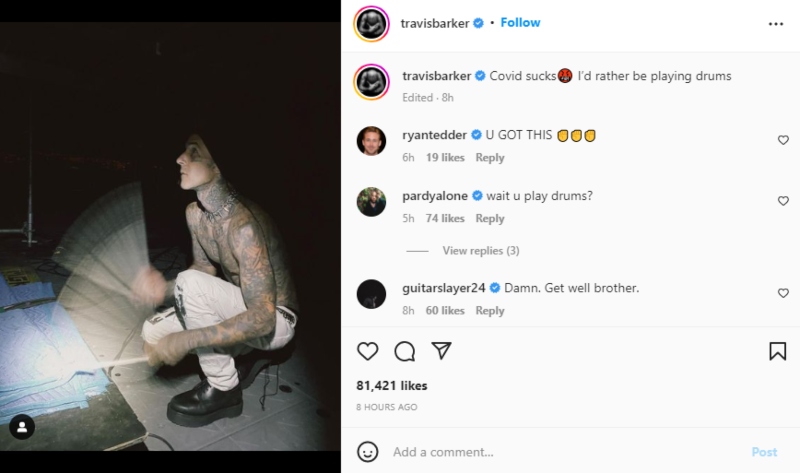Show tagged people on the photo
The image size is (800, 473).
point(22,427)
